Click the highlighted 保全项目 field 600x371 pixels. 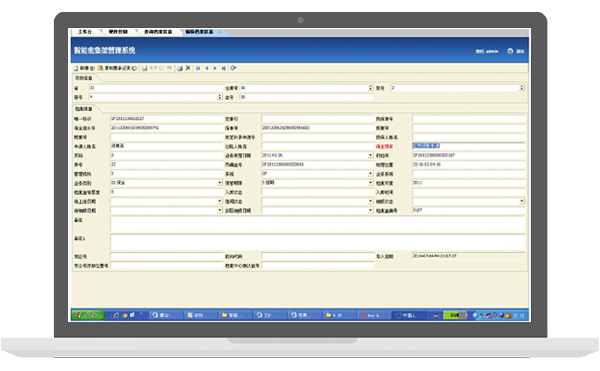[x=468, y=146]
